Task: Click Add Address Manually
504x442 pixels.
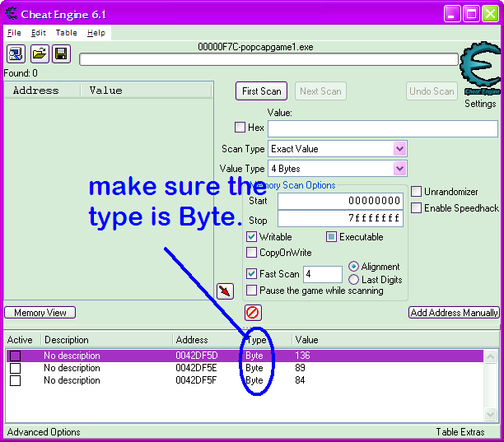Action: point(455,313)
